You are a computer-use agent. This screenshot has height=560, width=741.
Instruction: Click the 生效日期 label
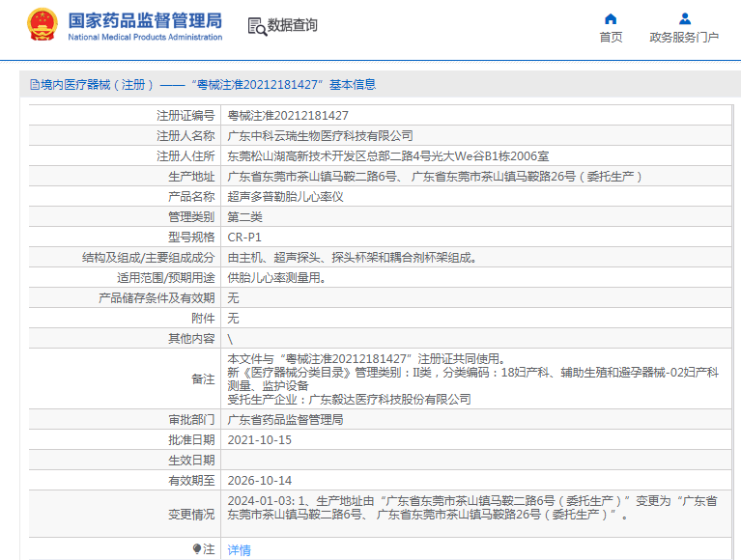coord(191,461)
